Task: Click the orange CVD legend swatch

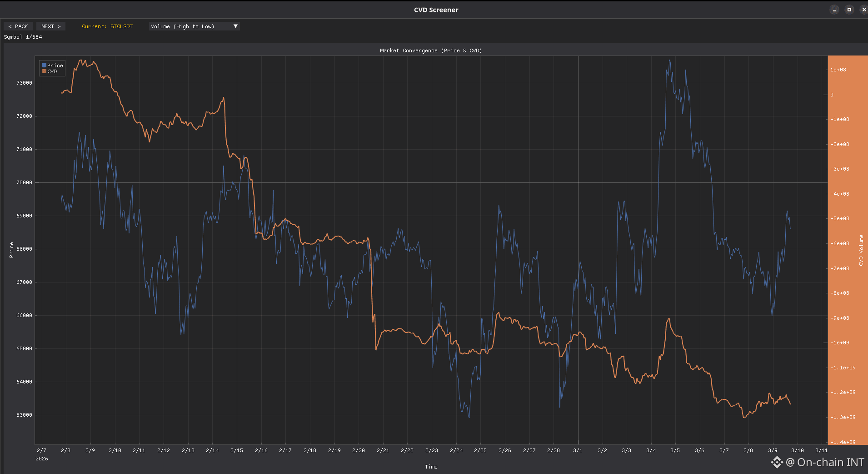Action: point(45,71)
